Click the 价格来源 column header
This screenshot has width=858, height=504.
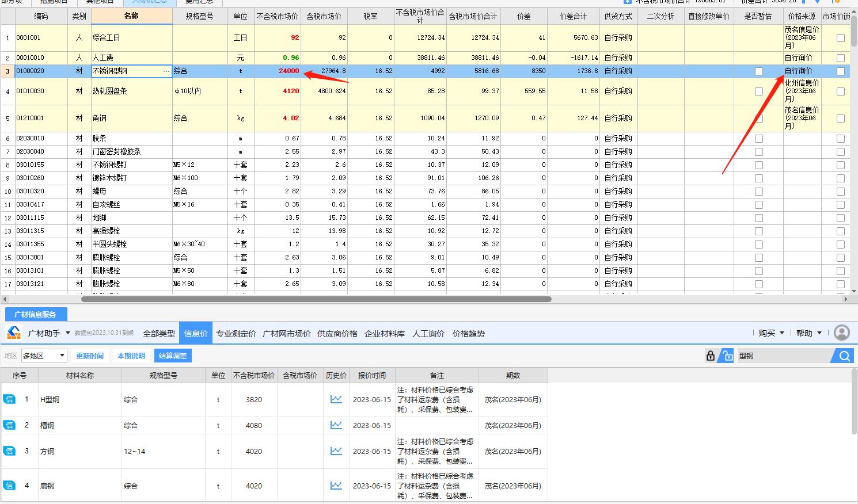(802, 16)
